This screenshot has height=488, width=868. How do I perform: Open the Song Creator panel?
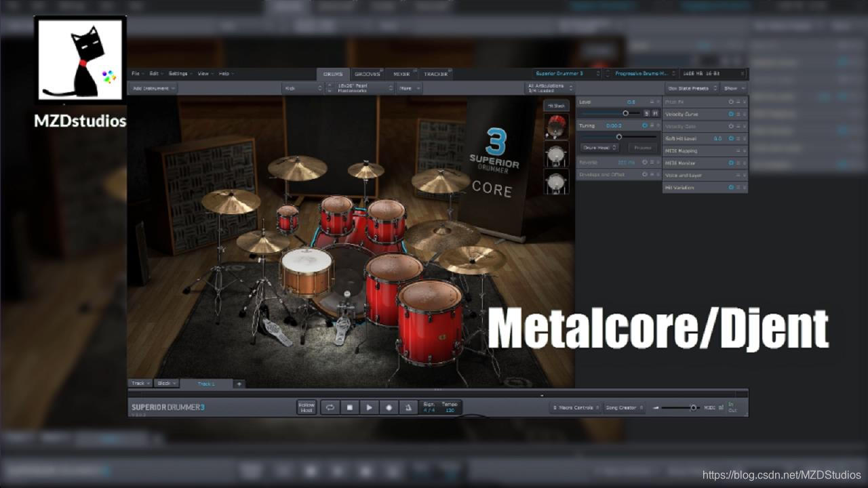click(x=625, y=407)
